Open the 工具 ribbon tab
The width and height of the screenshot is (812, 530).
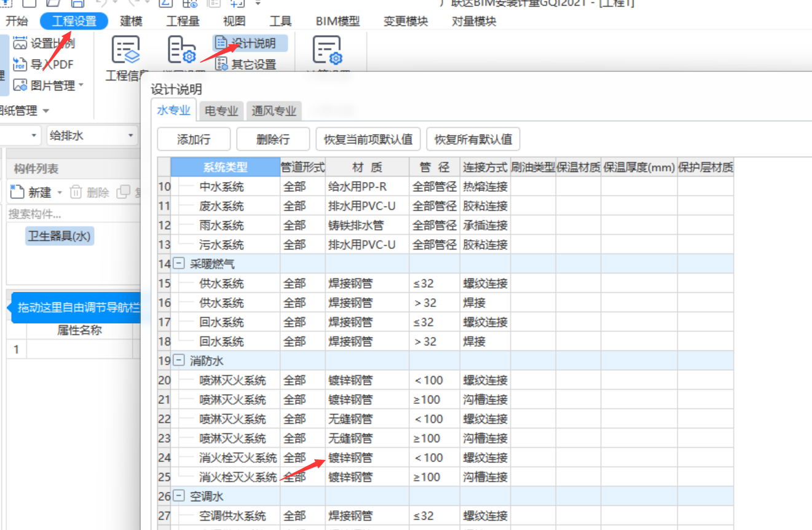[x=281, y=21]
